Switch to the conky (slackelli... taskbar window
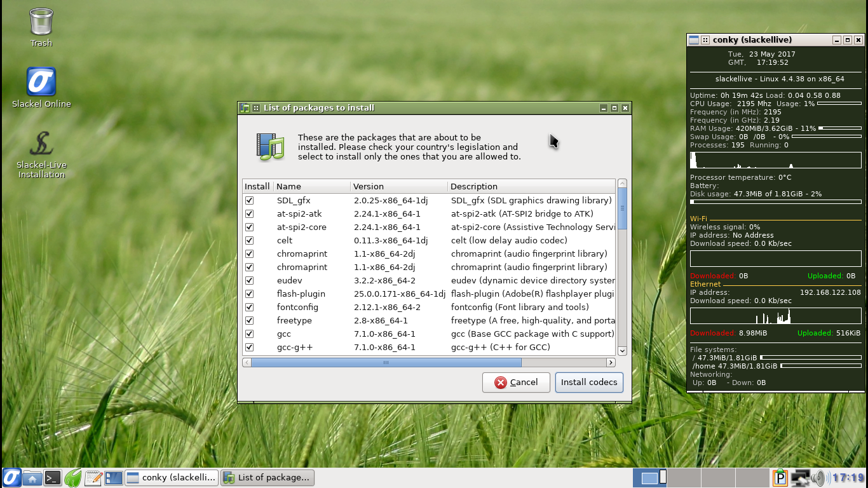 (172, 478)
